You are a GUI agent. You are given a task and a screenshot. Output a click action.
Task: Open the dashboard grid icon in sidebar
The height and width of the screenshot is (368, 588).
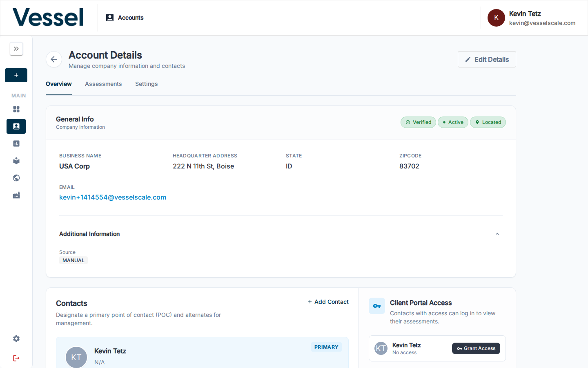click(x=16, y=109)
